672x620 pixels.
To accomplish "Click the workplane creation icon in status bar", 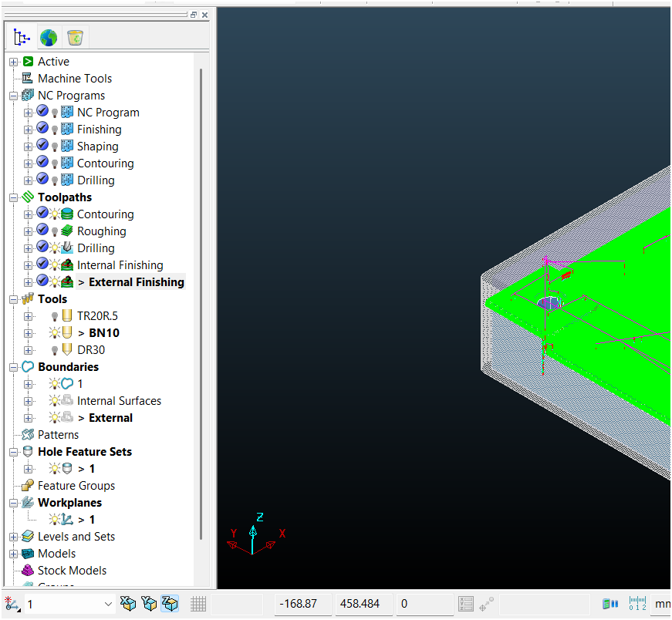I will 12,604.
